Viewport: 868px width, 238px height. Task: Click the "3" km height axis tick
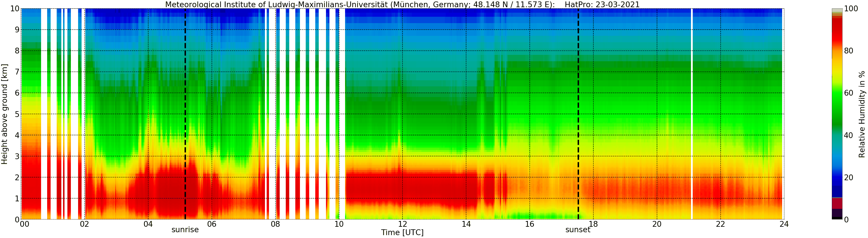(x=17, y=157)
